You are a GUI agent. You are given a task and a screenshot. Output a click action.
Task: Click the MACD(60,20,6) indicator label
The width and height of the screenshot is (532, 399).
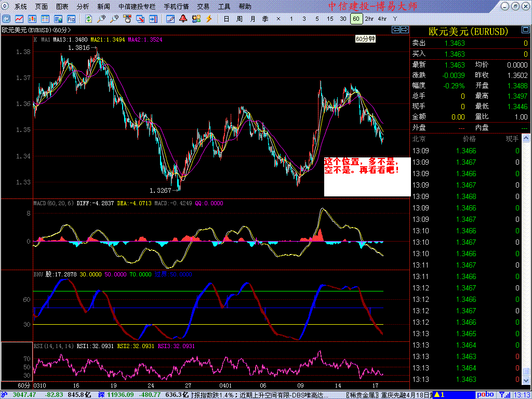click(x=54, y=203)
